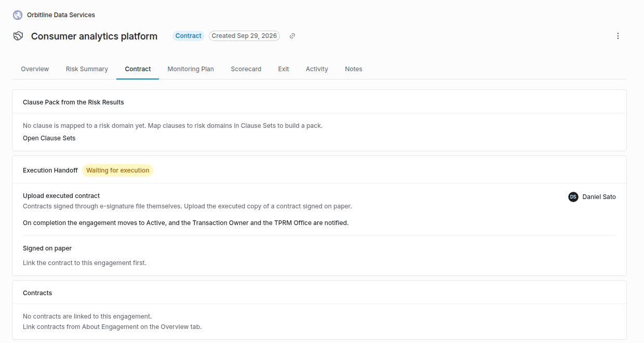Open the three-dot more options menu
Viewport: 644px width, 343px height.
pyautogui.click(x=618, y=36)
